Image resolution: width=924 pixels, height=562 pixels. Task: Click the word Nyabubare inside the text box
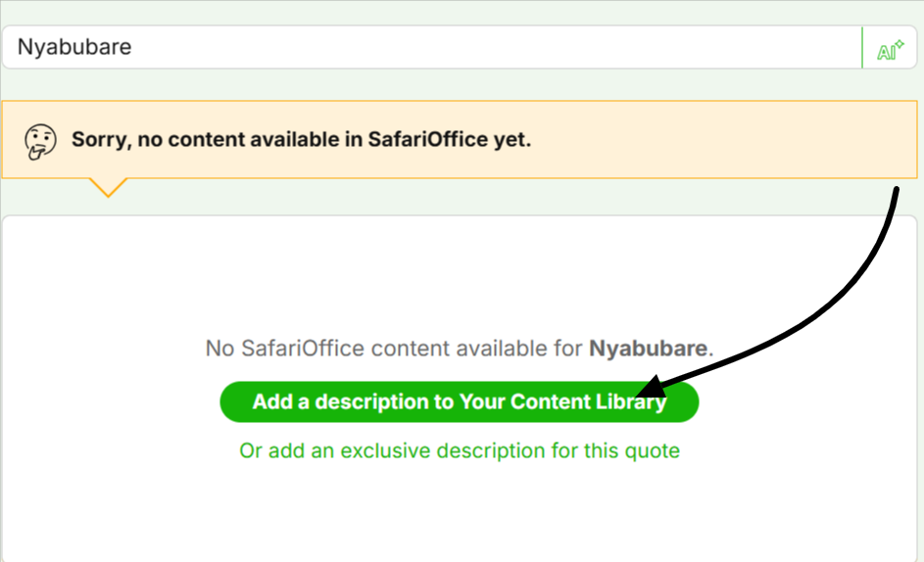pyautogui.click(x=74, y=47)
